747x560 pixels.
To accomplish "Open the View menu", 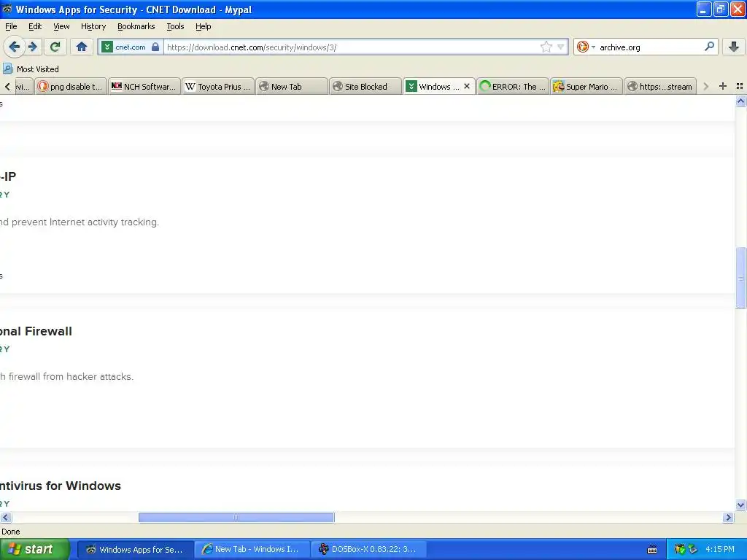I will tap(61, 26).
